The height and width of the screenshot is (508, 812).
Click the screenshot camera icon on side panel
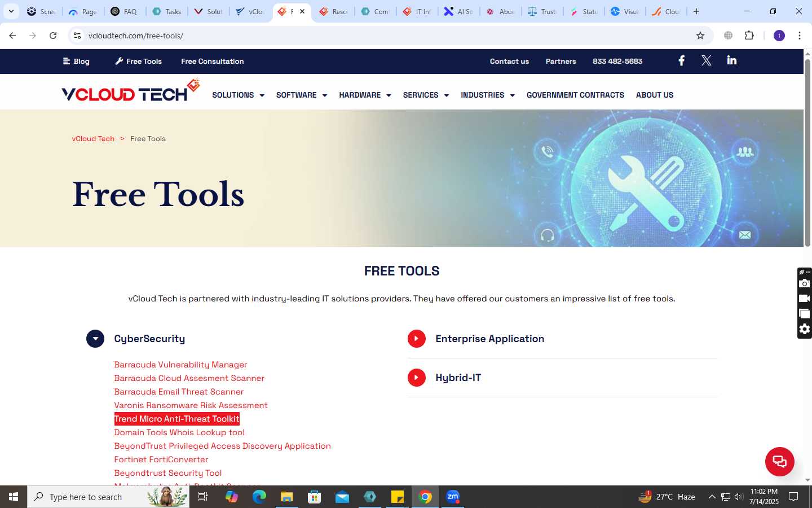[x=805, y=283]
